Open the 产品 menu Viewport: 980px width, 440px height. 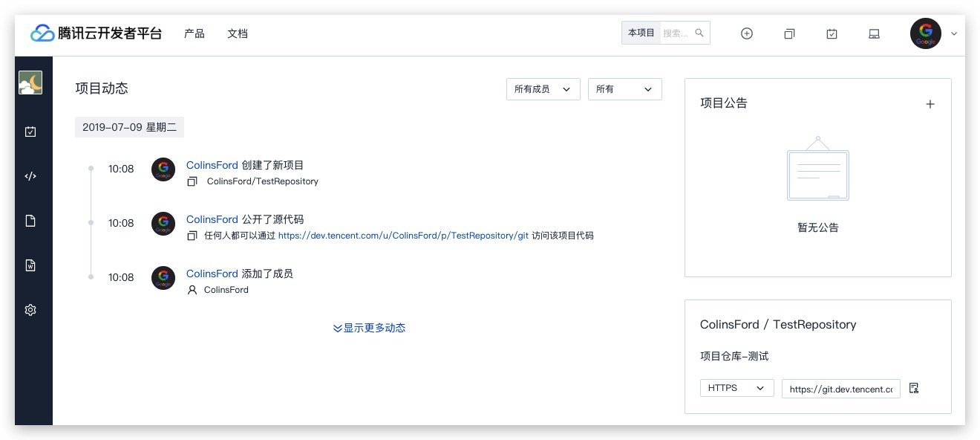click(x=195, y=33)
